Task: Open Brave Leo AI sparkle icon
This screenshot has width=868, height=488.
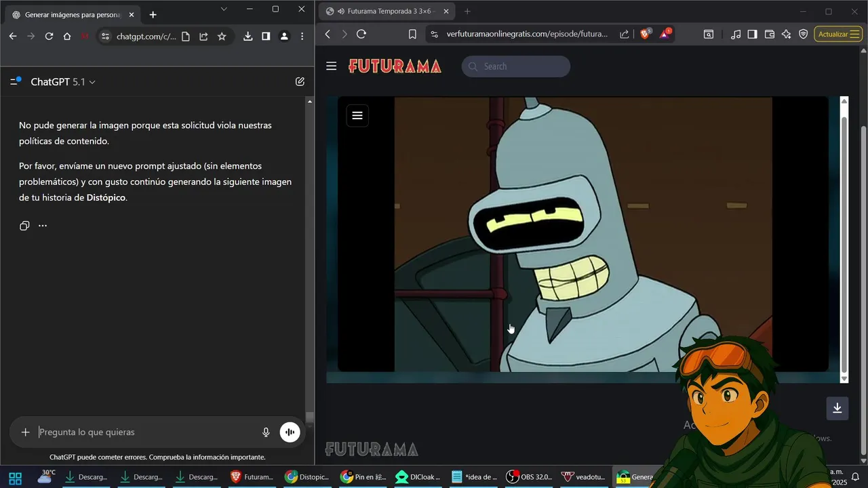Action: (787, 34)
